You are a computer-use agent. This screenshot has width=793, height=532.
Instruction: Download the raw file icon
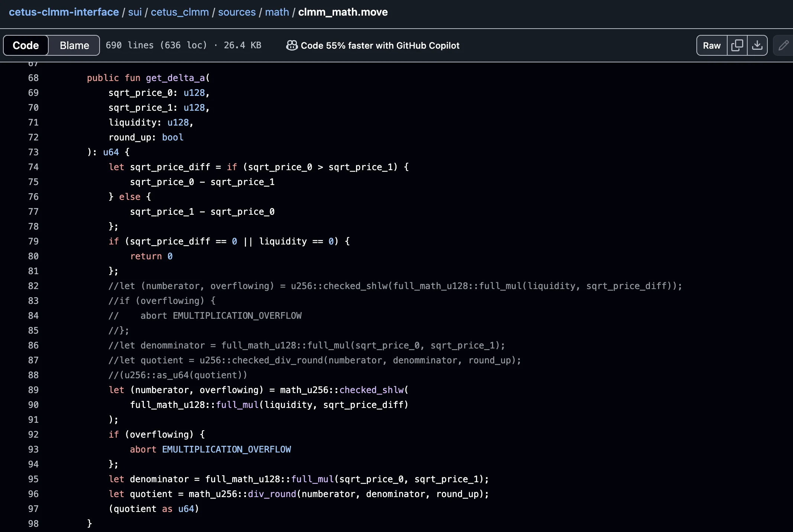[757, 45]
